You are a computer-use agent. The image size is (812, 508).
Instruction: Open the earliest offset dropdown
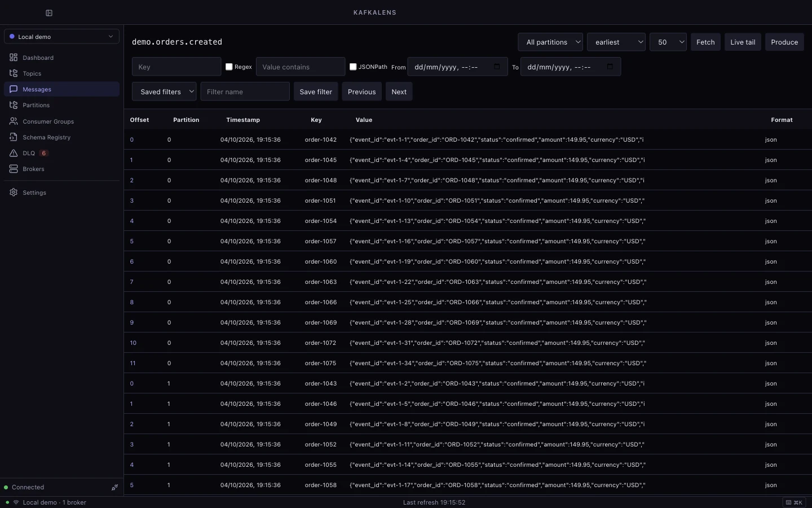(616, 42)
